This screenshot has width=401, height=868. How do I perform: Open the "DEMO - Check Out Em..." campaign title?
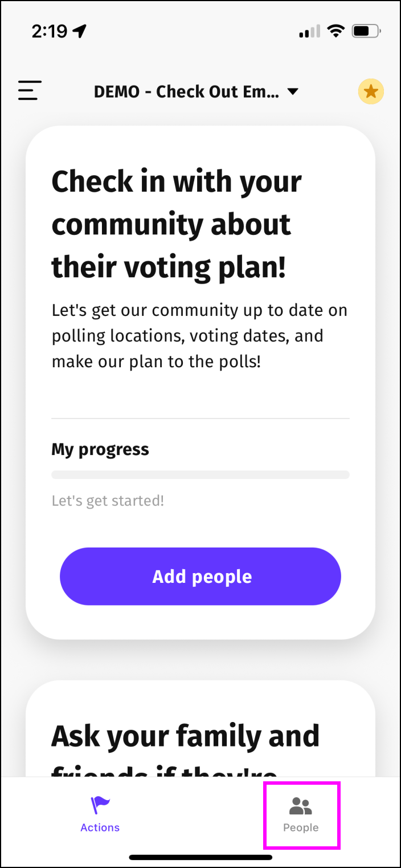pos(186,91)
